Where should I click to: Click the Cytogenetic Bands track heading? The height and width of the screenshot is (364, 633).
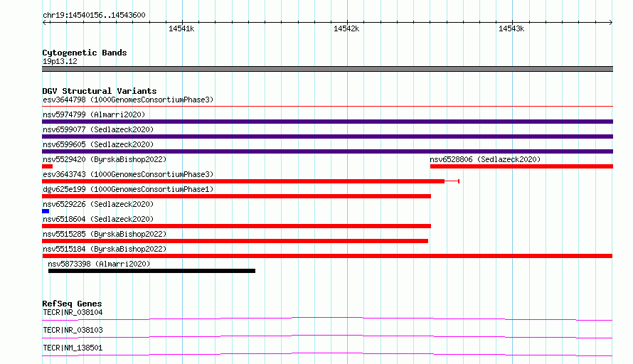tap(85, 53)
